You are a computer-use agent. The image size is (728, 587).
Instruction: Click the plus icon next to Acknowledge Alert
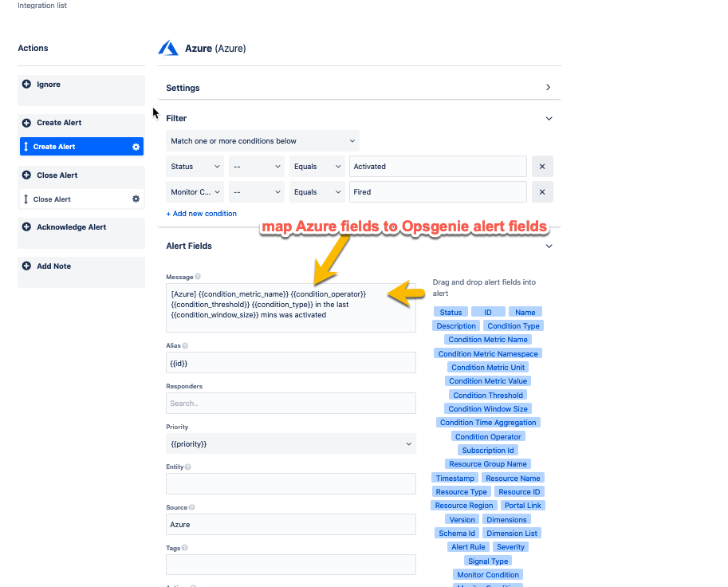(26, 227)
